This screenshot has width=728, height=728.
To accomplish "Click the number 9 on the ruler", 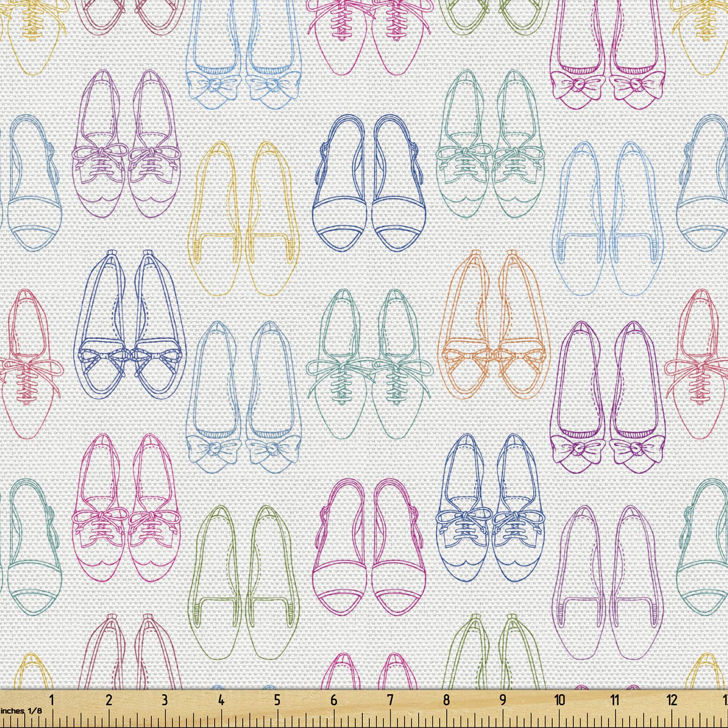I will click(x=503, y=699).
